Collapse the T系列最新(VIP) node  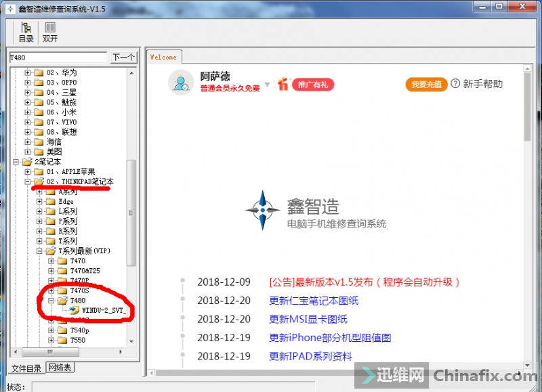pyautogui.click(x=39, y=251)
